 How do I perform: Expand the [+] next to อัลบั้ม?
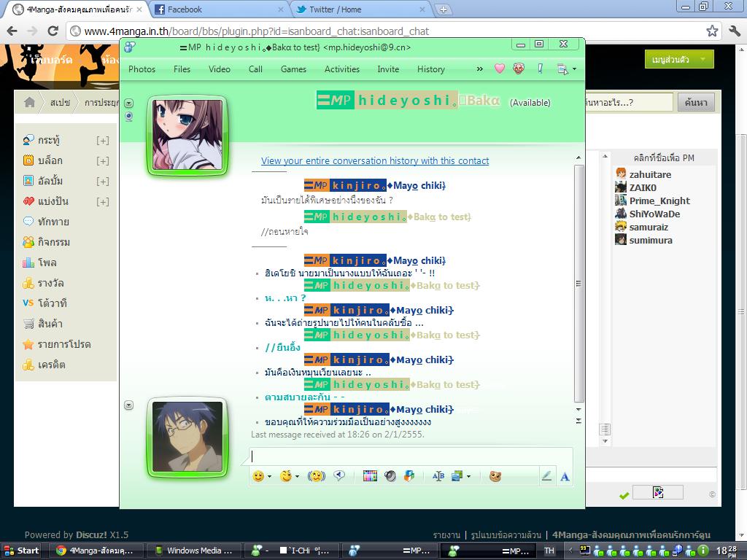[102, 182]
